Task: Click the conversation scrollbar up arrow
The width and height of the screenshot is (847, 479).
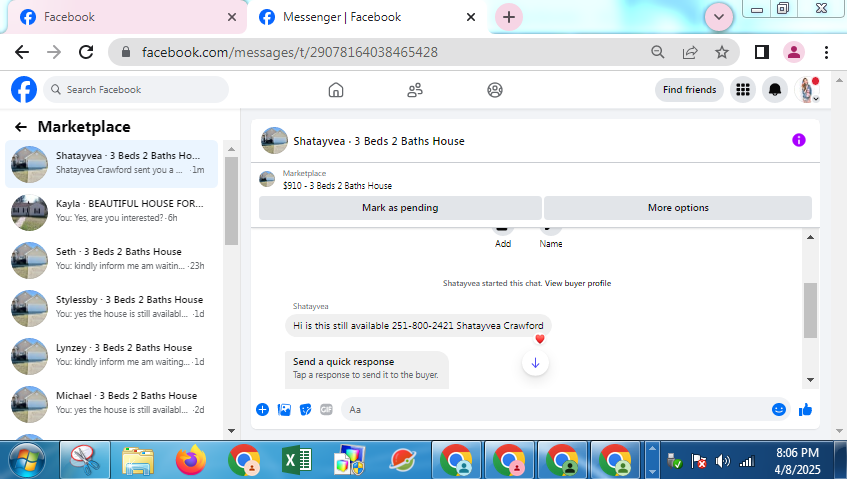Action: click(x=810, y=237)
